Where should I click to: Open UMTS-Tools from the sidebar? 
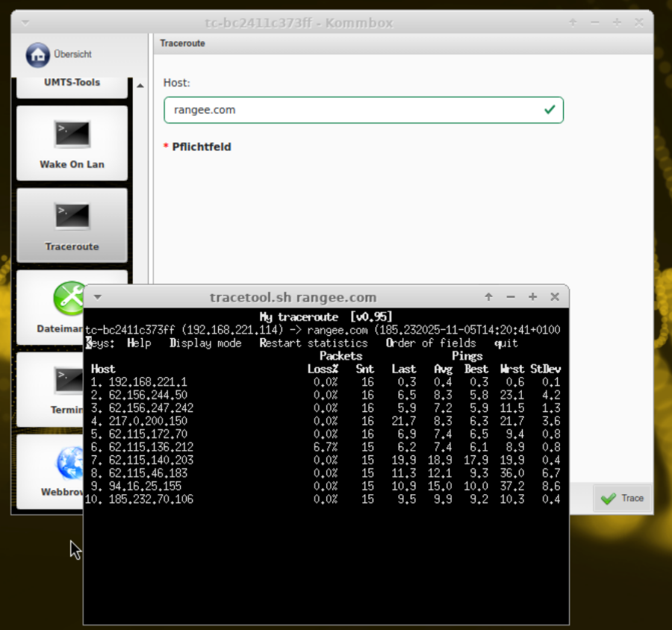[72, 83]
